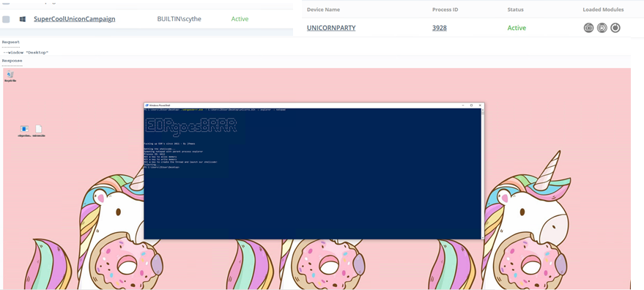Image resolution: width=644 pixels, height=290 pixels.
Task: Close the Windows PowerShell window
Action: tap(480, 105)
